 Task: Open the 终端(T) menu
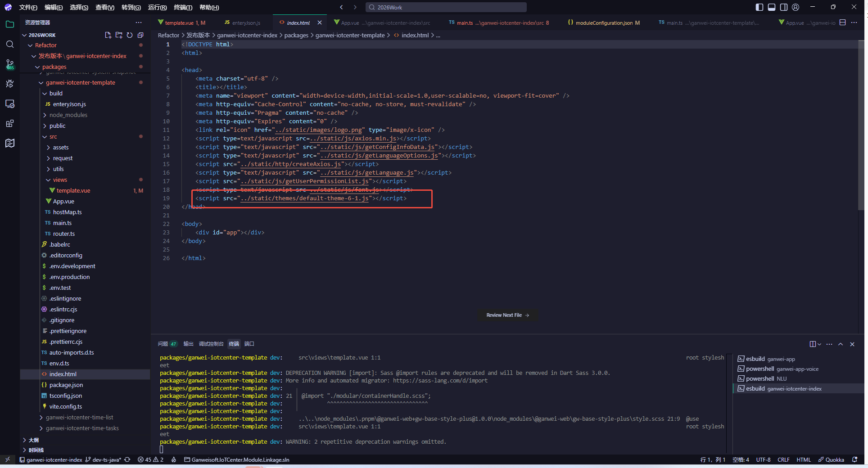pyautogui.click(x=183, y=7)
